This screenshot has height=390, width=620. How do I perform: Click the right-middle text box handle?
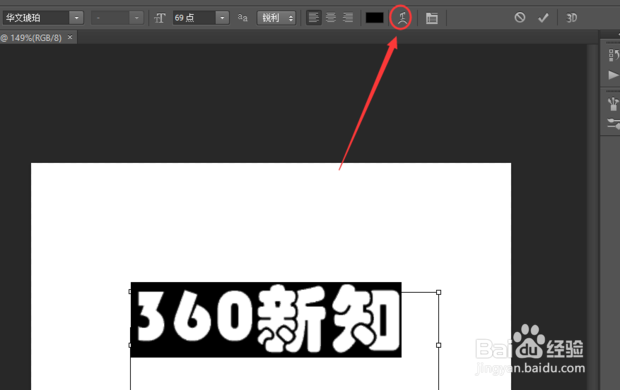coord(439,345)
